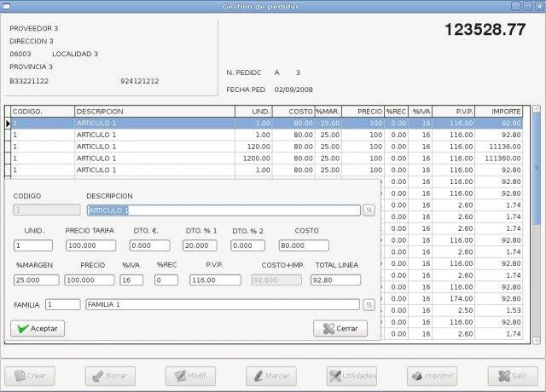The height and width of the screenshot is (392, 546).
Task: Click the table scrollbar up arrow
Action: click(537, 109)
